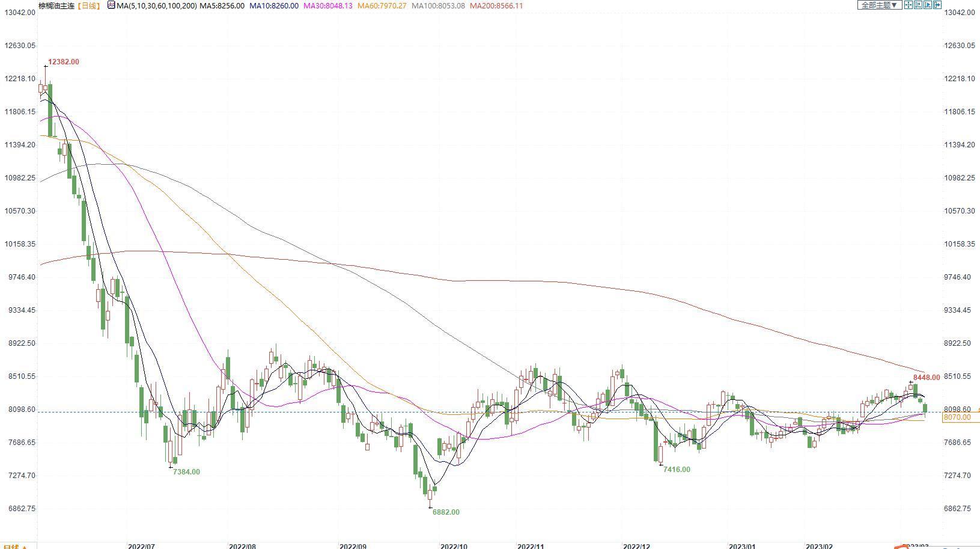Click the gray MA100:8053.08 value
Viewport: 980px width, 549px height.
click(x=438, y=5)
